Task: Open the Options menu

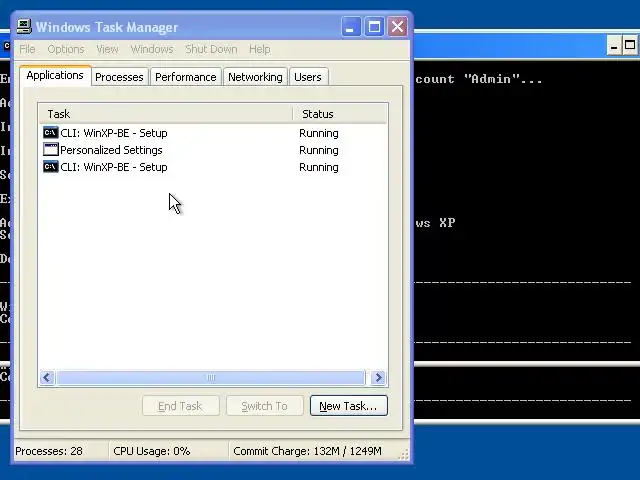Action: [66, 49]
